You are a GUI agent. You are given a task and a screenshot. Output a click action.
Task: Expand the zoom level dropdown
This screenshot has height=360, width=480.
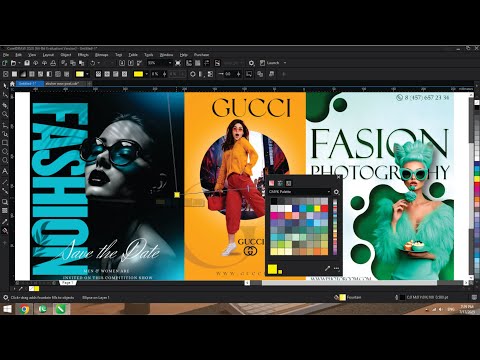pyautogui.click(x=170, y=63)
